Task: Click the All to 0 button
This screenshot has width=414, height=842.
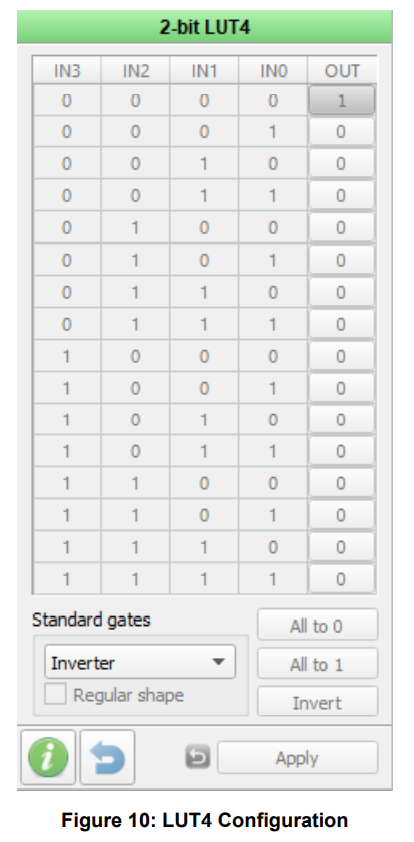Action: coord(317,625)
